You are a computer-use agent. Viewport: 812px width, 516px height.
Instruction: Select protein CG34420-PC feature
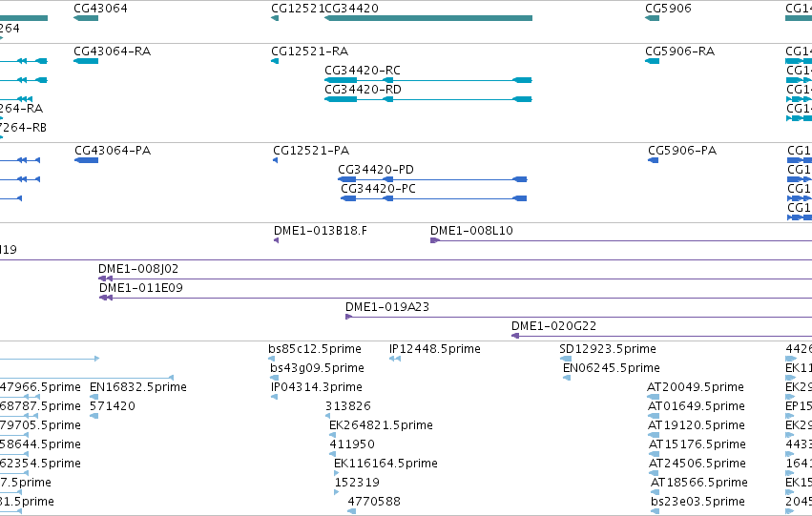point(434,198)
